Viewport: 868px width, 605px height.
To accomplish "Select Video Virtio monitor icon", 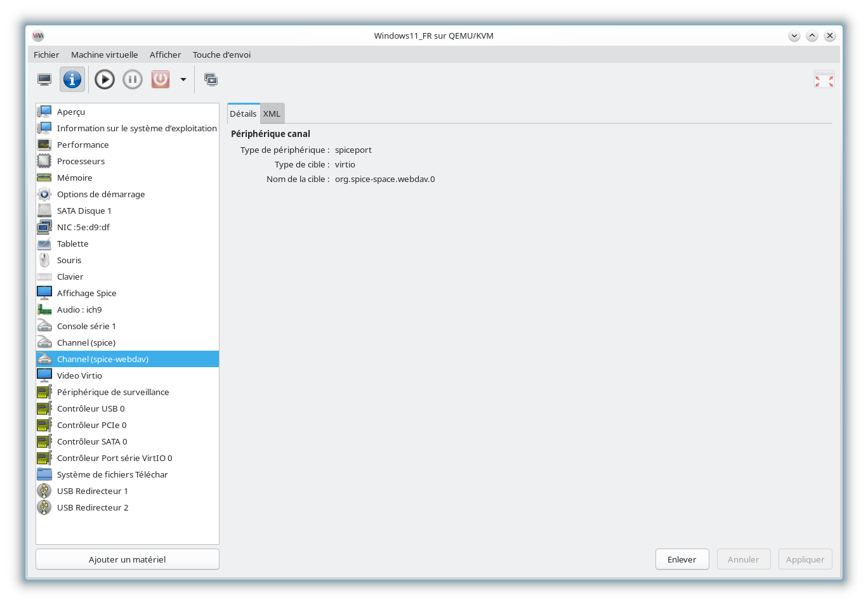I will [44, 375].
